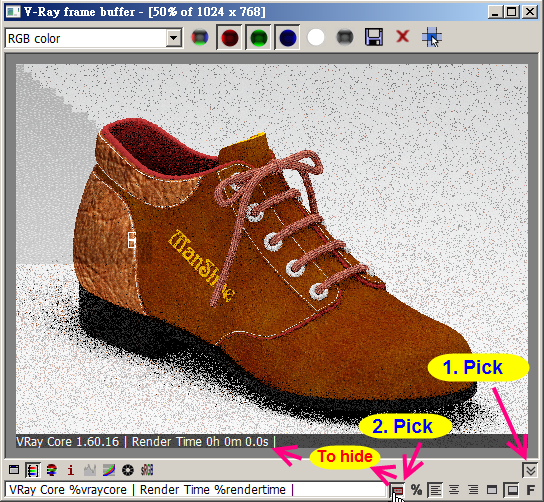
Task: Click V-Ray frame buffer title bar icon
Action: pos(13,12)
